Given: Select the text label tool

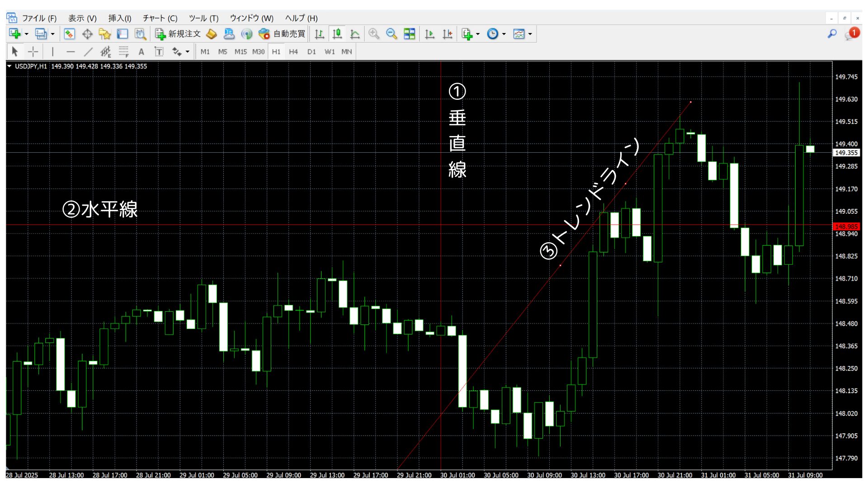Looking at the screenshot, I should (x=159, y=52).
